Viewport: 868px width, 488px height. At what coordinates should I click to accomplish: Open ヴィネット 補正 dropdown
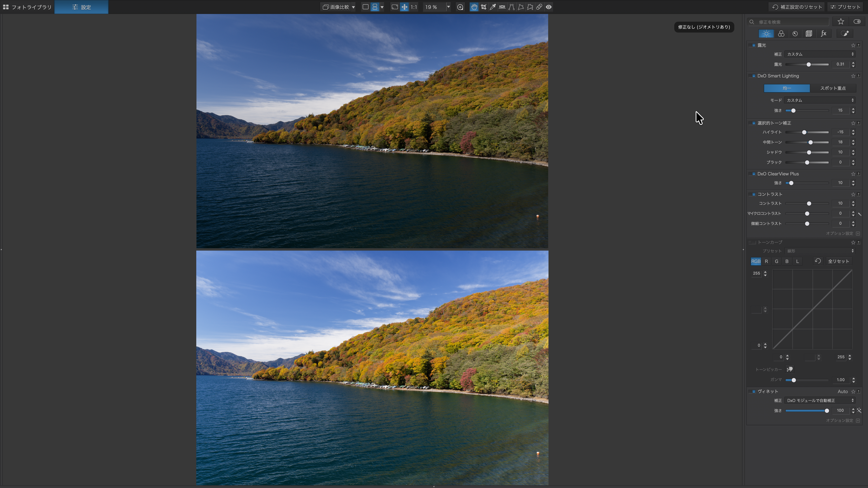tap(819, 400)
